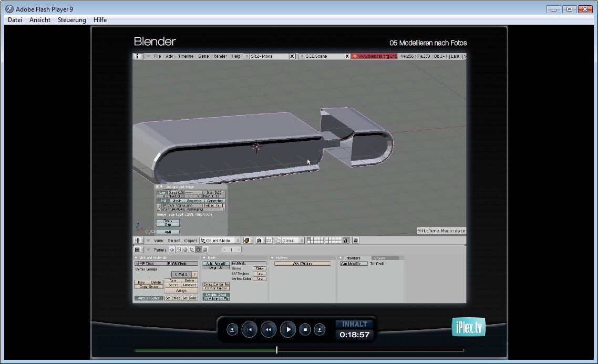Open the Ansicht menu
Image resolution: width=598 pixels, height=364 pixels.
40,20
